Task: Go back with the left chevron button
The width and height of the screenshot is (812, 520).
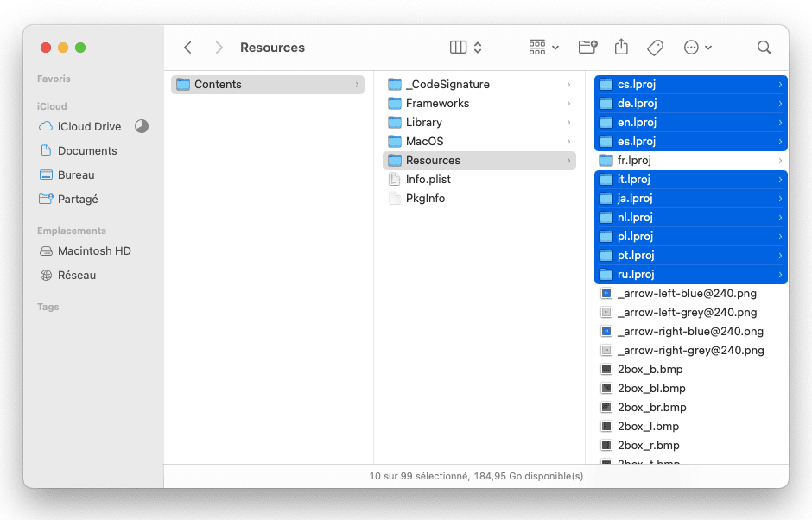Action: (x=188, y=48)
